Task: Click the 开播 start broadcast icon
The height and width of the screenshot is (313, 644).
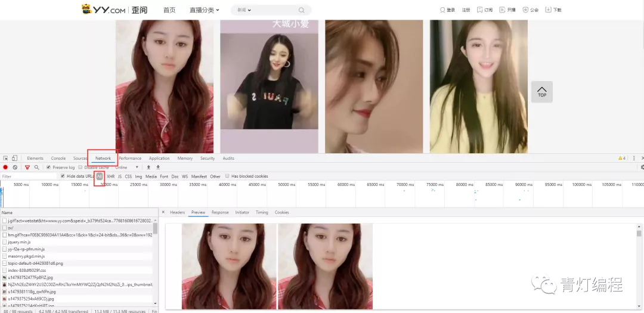Action: (x=502, y=10)
